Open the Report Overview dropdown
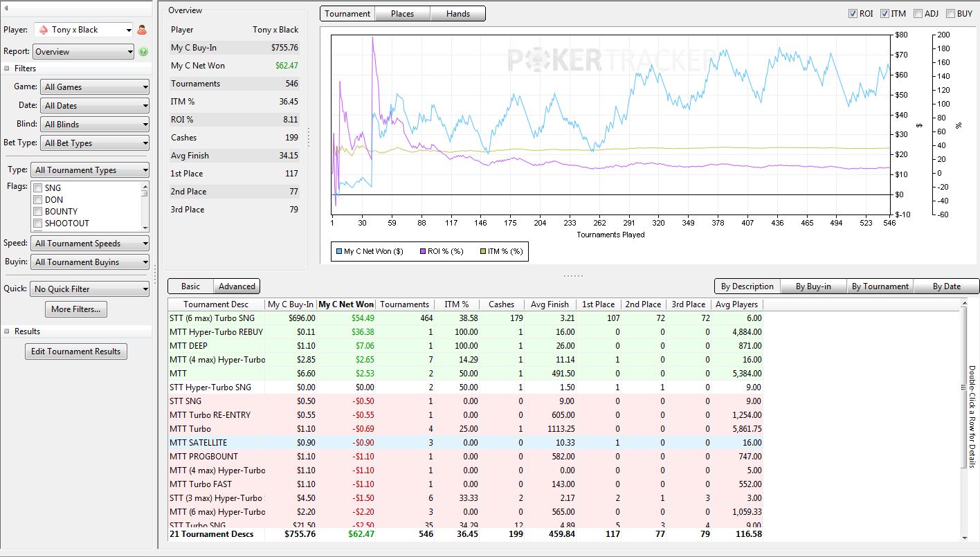Viewport: 980px width, 557px height. pos(83,51)
